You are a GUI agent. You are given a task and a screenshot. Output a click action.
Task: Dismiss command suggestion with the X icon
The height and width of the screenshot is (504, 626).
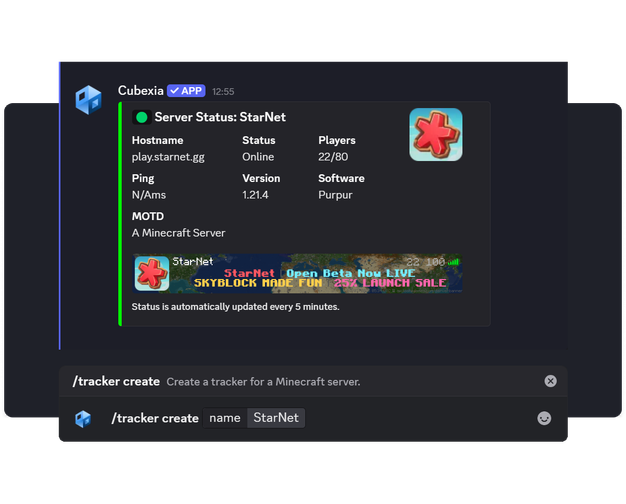click(x=550, y=381)
